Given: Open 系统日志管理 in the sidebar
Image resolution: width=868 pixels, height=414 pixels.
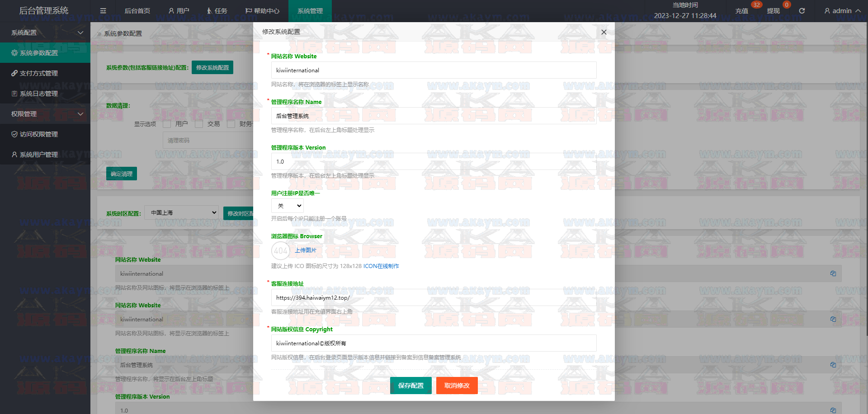Looking at the screenshot, I should (x=39, y=94).
